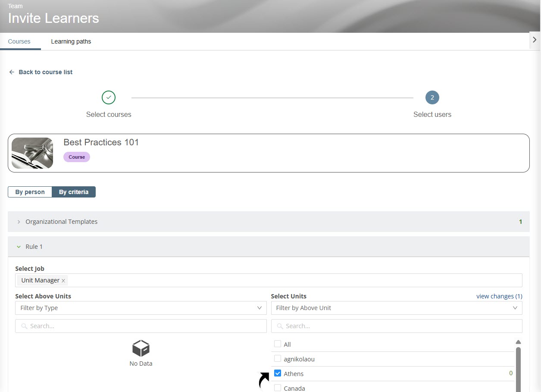Open the Filter by Above Unit dropdown
This screenshot has width=541, height=392.
396,308
